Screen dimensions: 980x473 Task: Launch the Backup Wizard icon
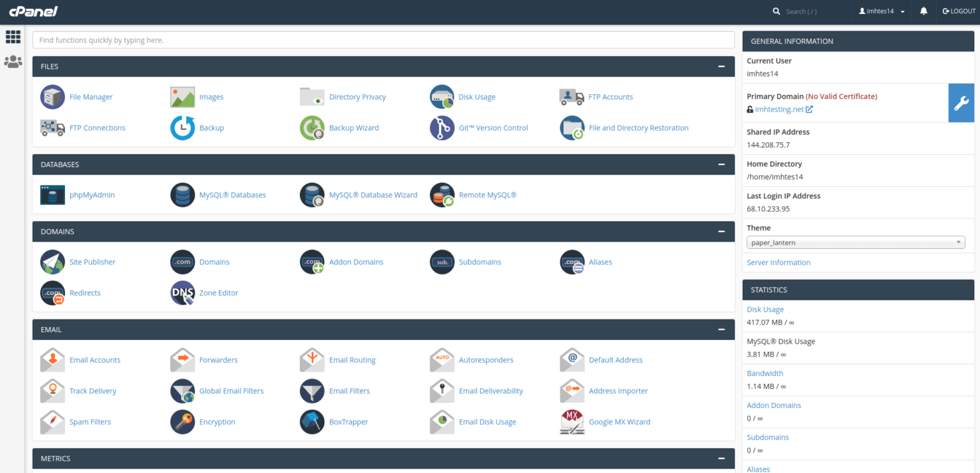(x=312, y=128)
